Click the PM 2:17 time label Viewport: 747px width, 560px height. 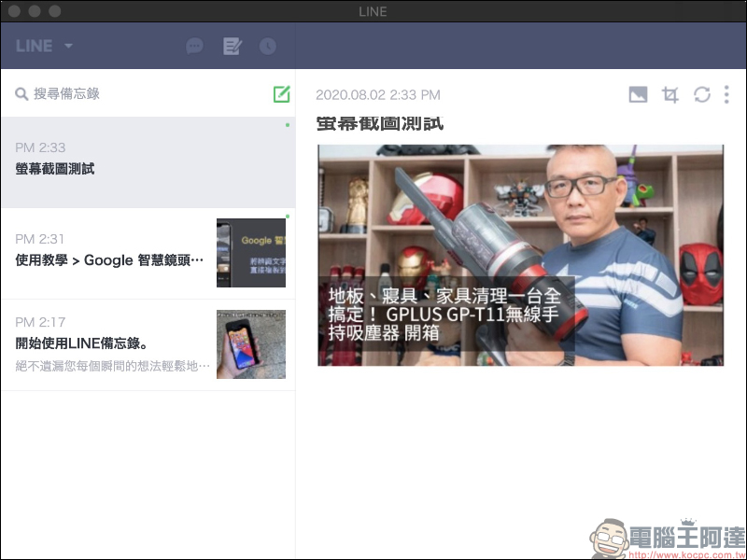39,322
